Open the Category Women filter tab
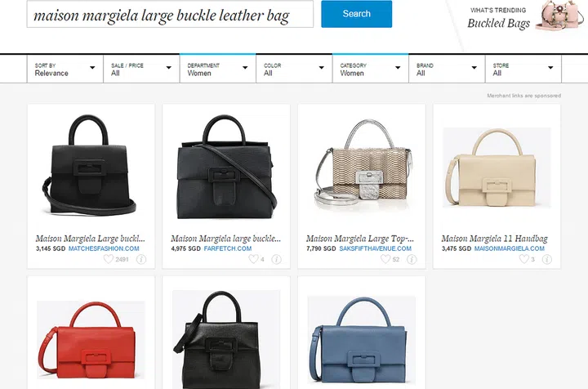 coord(371,69)
